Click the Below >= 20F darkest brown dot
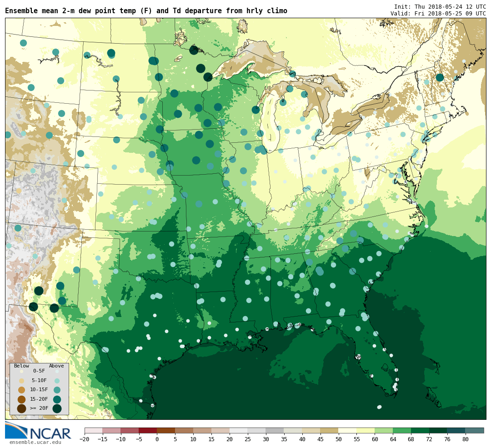Image resolution: width=491 pixels, height=448 pixels. pos(22,408)
